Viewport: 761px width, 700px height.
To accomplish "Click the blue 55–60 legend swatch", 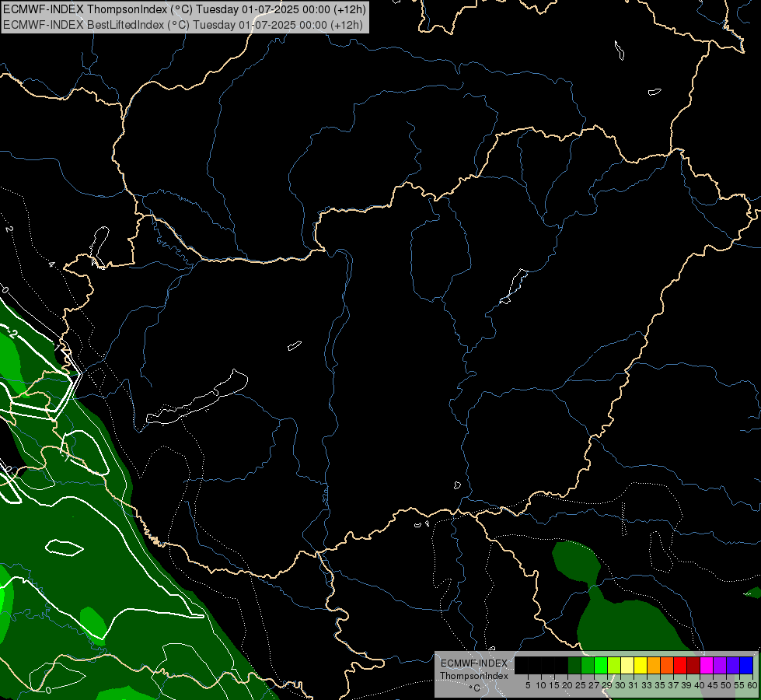I will pyautogui.click(x=746, y=666).
